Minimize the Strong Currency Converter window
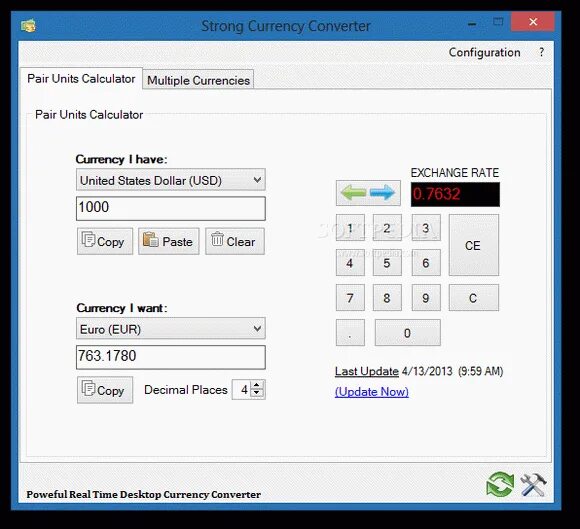This screenshot has height=529, width=580. (x=472, y=23)
